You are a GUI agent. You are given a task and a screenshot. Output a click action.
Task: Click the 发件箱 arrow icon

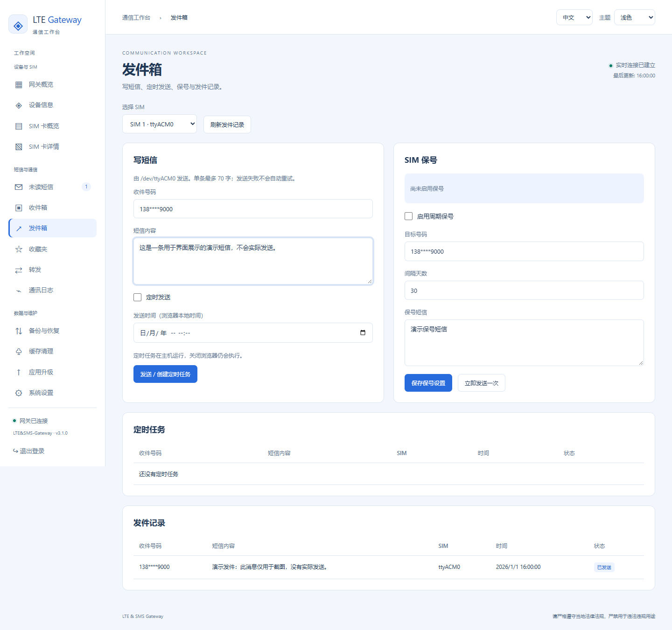coord(19,228)
